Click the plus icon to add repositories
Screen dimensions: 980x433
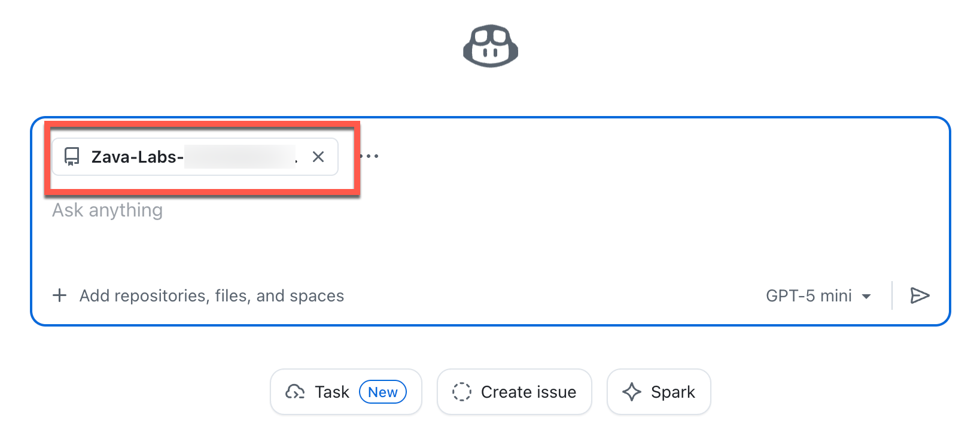point(60,295)
